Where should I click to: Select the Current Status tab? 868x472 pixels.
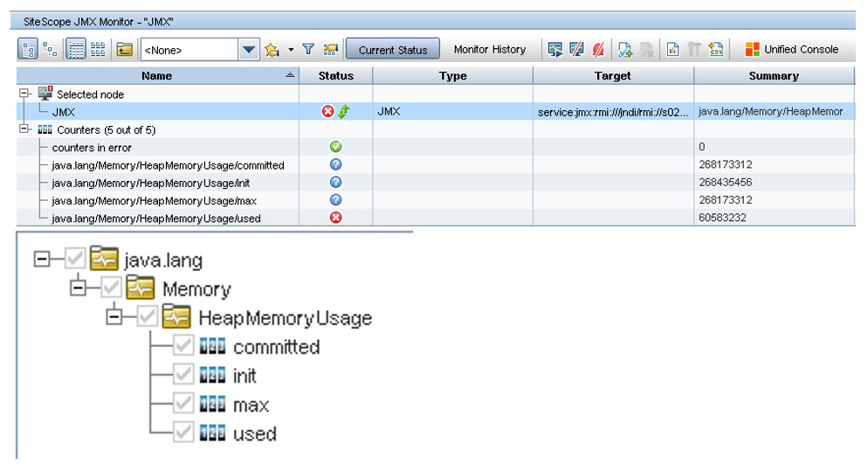pos(392,50)
